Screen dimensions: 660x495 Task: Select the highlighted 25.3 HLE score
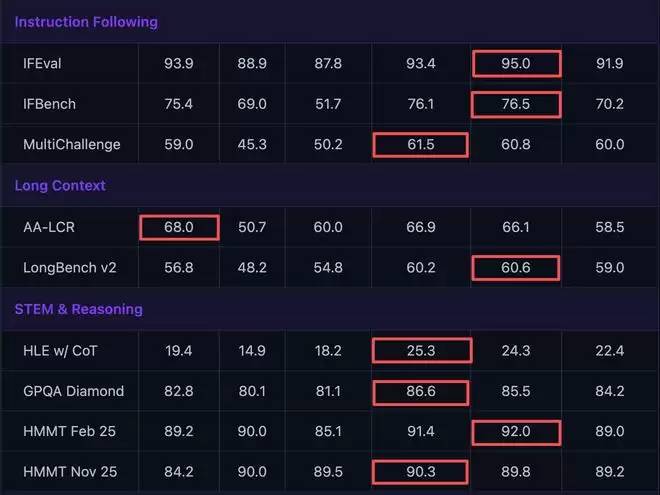pyautogui.click(x=420, y=350)
